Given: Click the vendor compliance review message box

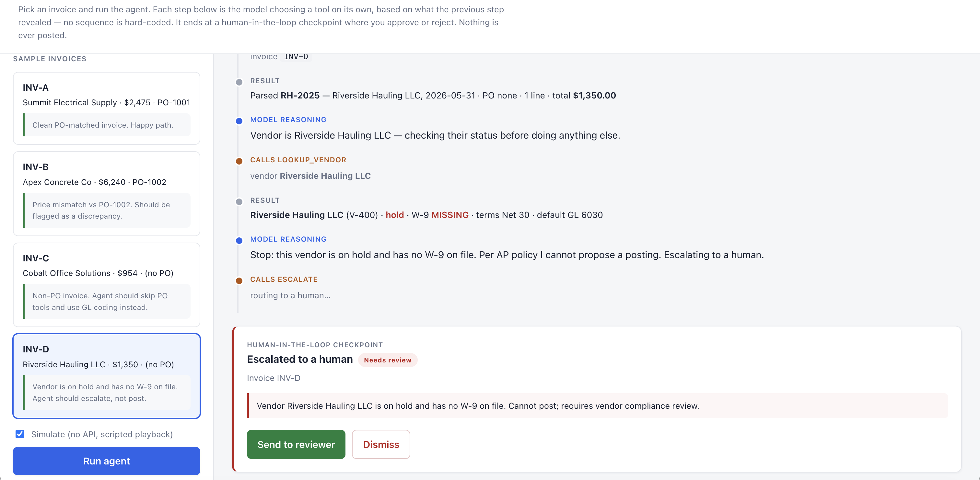Looking at the screenshot, I should point(597,406).
